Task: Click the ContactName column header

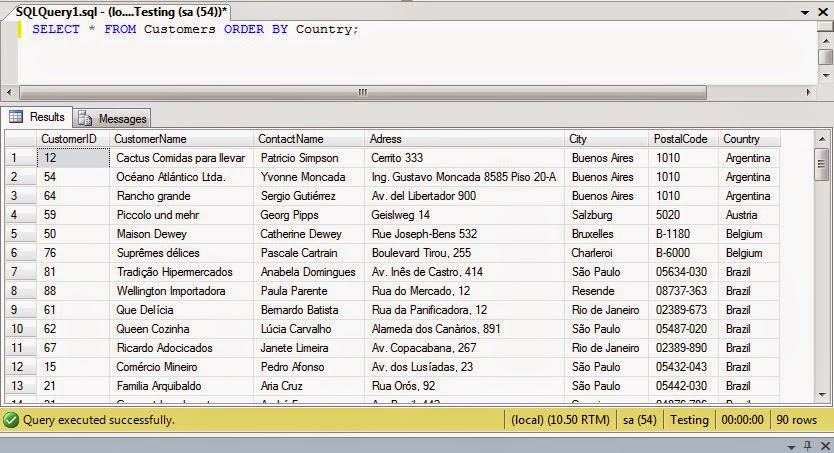Action: click(x=309, y=139)
